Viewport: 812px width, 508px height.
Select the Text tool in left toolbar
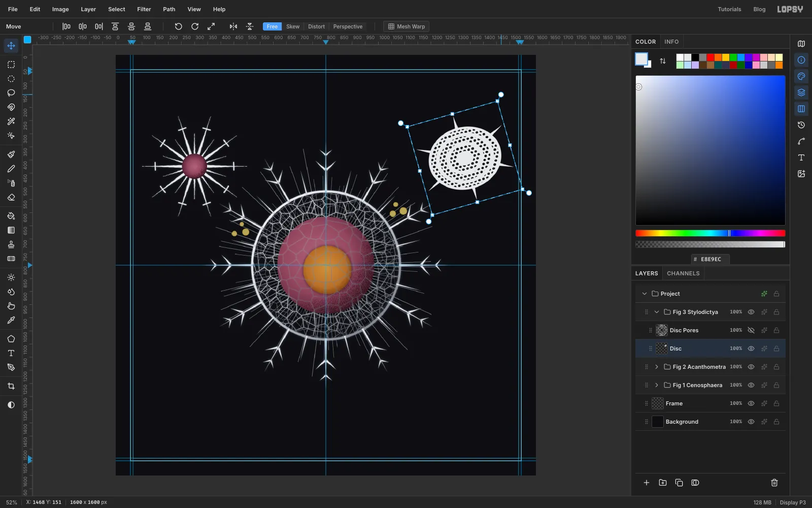click(x=11, y=353)
